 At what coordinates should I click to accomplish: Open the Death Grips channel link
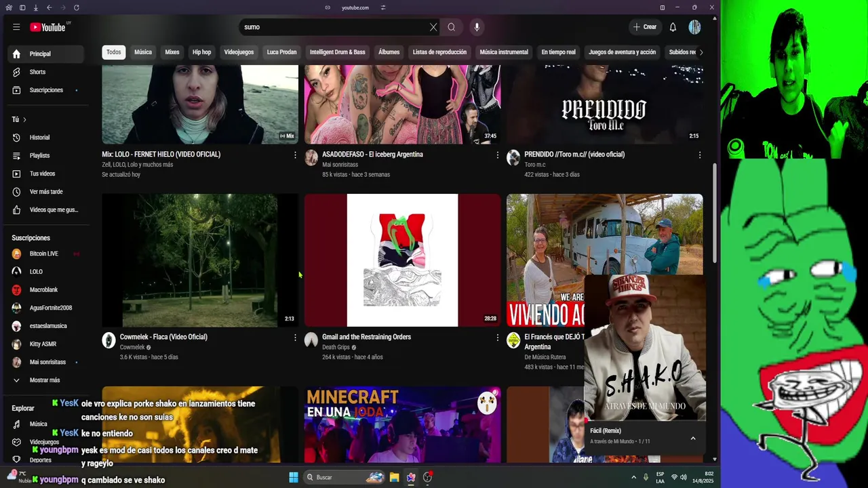(336, 348)
